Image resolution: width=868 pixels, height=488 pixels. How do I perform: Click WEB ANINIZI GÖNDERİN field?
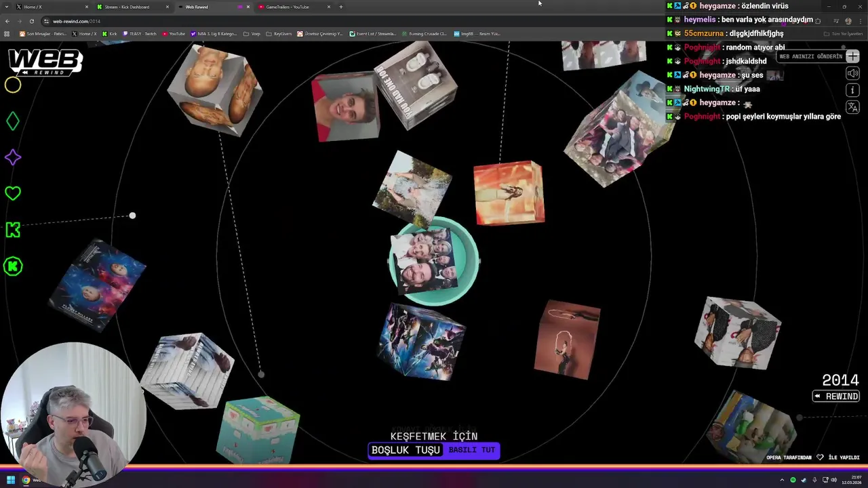click(811, 56)
